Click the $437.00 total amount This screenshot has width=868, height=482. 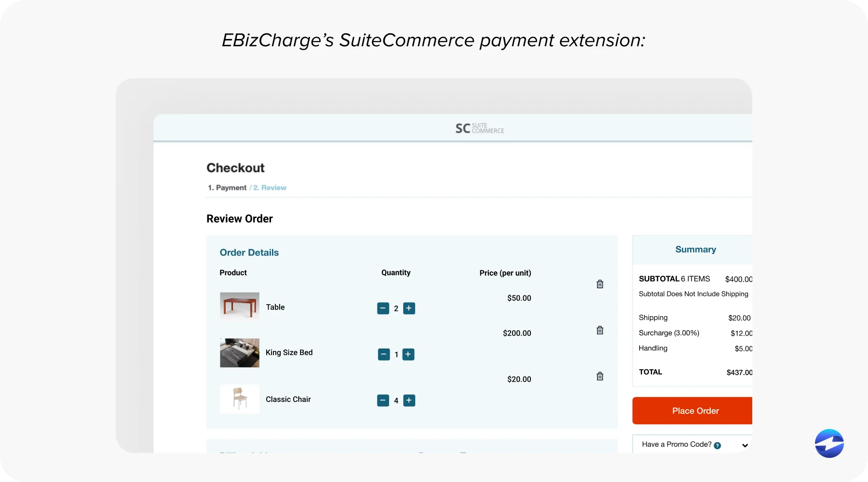point(739,372)
